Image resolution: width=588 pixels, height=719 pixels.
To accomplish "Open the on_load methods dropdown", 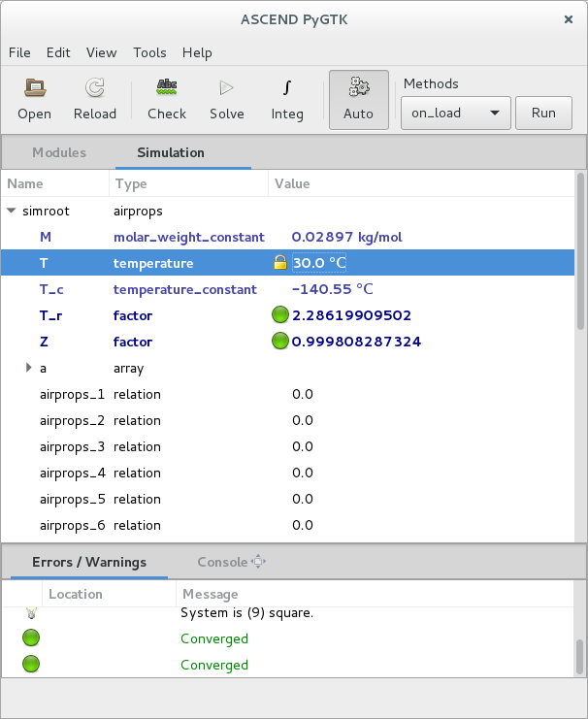I will coord(455,113).
